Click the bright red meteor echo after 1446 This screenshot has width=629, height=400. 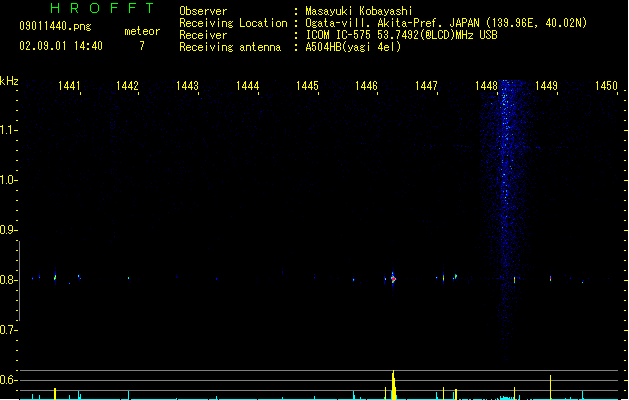tap(394, 279)
